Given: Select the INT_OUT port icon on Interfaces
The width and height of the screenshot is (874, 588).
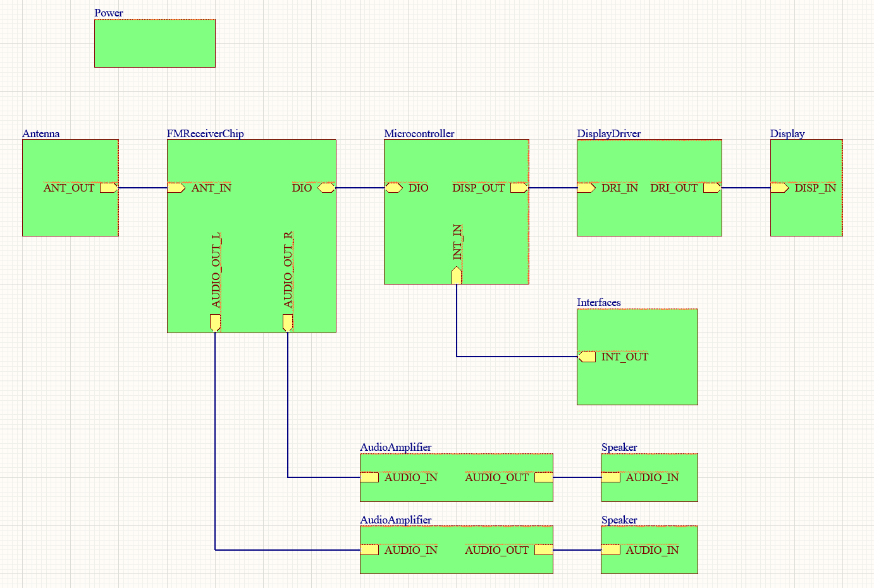Looking at the screenshot, I should pyautogui.click(x=587, y=357).
